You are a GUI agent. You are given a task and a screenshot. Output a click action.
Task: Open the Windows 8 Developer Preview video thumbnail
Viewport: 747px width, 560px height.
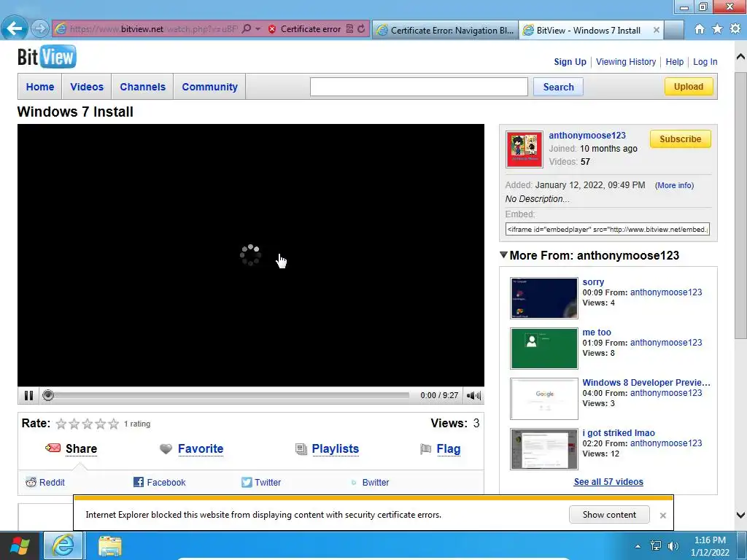(544, 399)
